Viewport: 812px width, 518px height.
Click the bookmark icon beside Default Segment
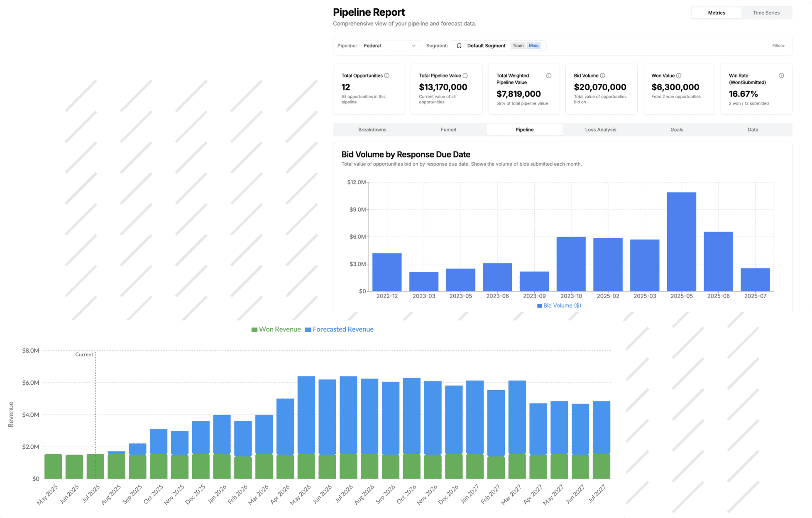(x=459, y=46)
